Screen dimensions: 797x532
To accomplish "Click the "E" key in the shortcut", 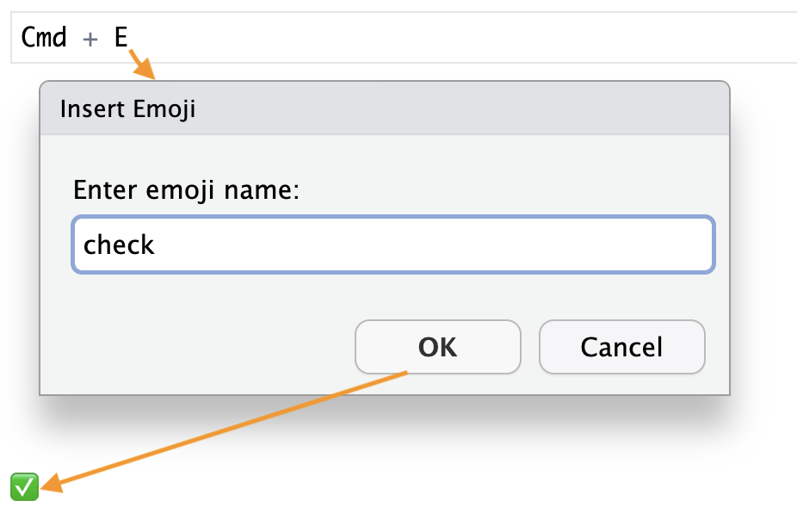I will [120, 38].
